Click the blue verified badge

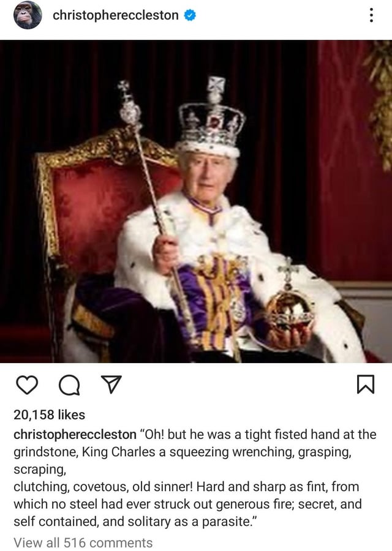pyautogui.click(x=190, y=15)
